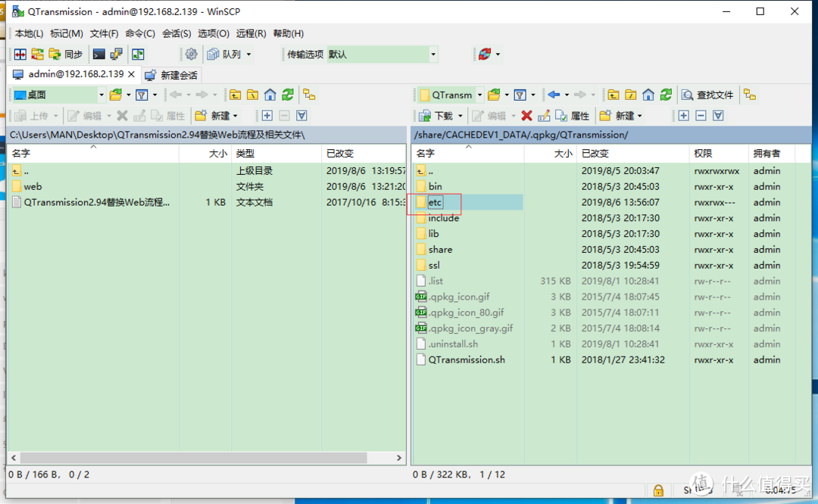
Task: Open the 标记(M) menu
Action: pos(66,33)
